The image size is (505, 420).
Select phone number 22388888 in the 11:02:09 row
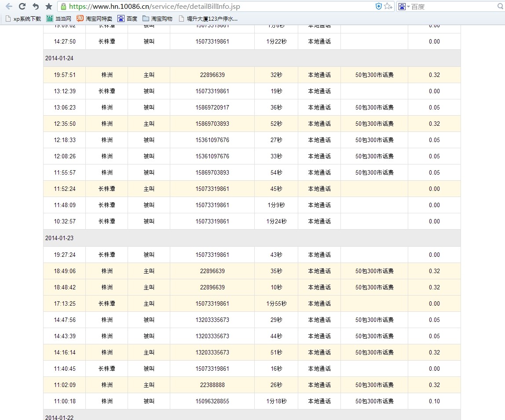pos(212,385)
